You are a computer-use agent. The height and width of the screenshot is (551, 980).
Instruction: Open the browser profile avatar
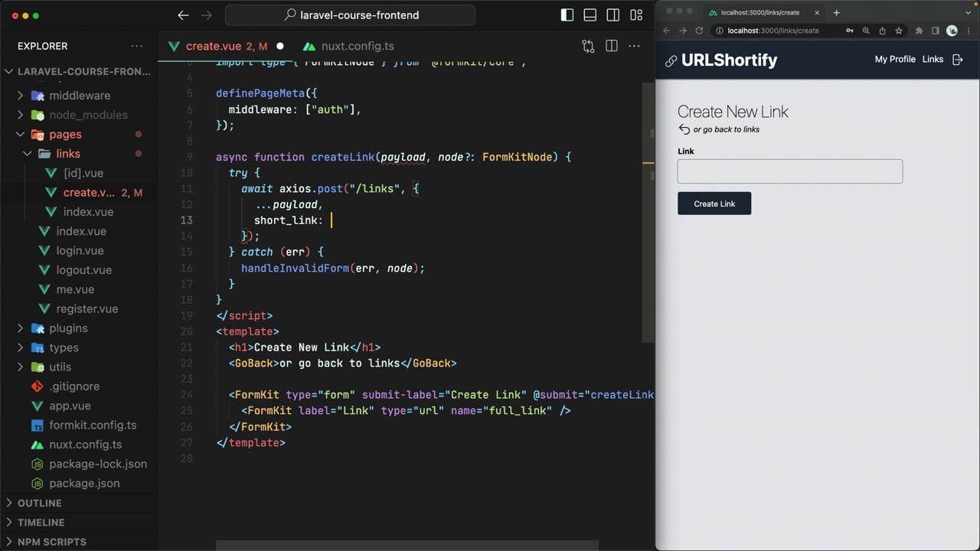point(952,31)
